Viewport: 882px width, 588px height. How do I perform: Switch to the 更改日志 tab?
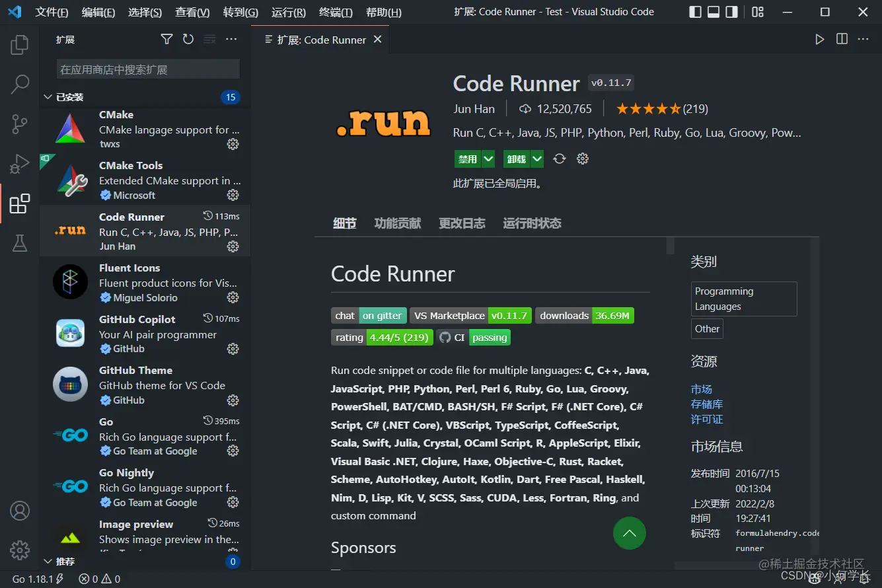(462, 223)
